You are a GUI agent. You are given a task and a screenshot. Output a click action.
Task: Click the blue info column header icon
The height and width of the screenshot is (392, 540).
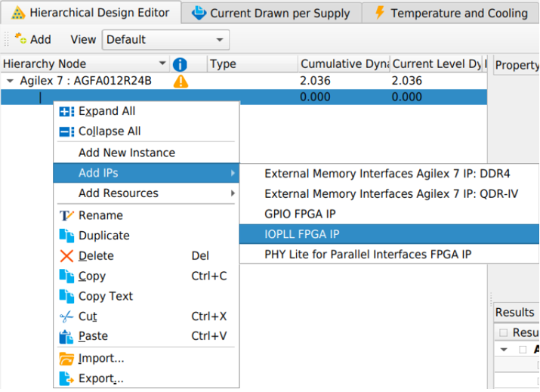[180, 64]
